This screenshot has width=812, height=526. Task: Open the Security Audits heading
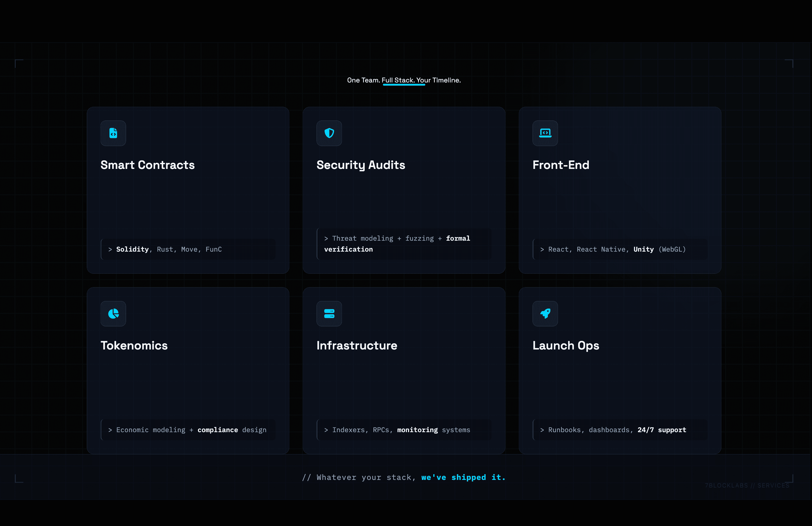(x=361, y=165)
